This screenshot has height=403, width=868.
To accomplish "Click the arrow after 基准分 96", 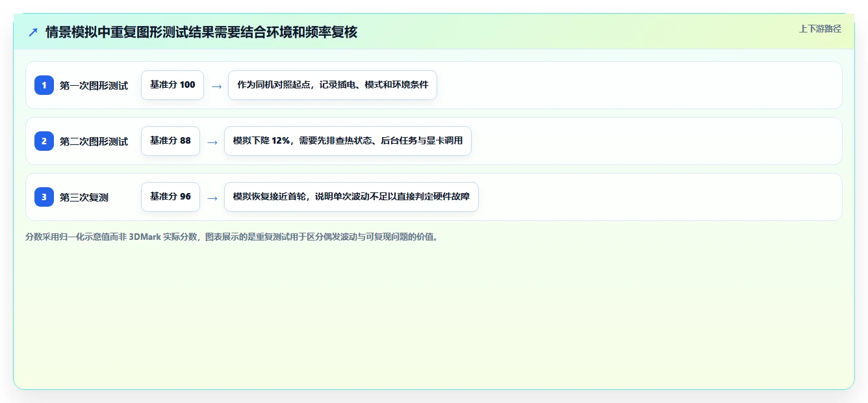I will pyautogui.click(x=212, y=198).
